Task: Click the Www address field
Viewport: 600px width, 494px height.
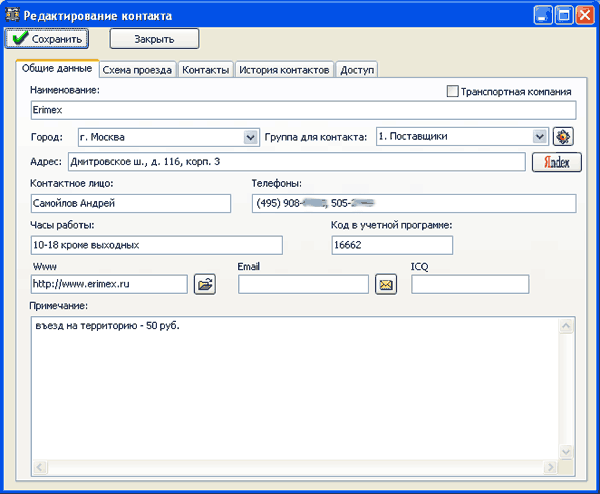Action: [109, 284]
